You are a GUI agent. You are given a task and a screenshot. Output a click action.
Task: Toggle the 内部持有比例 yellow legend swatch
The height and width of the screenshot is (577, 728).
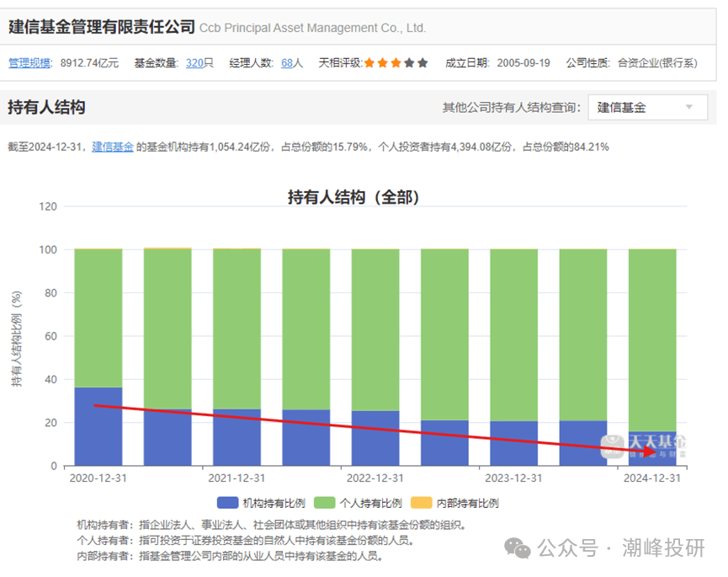coord(422,503)
